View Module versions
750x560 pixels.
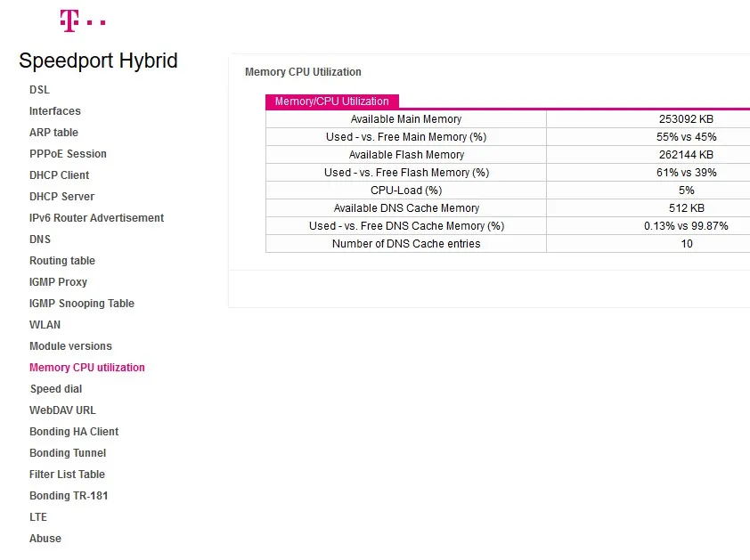pyautogui.click(x=70, y=346)
